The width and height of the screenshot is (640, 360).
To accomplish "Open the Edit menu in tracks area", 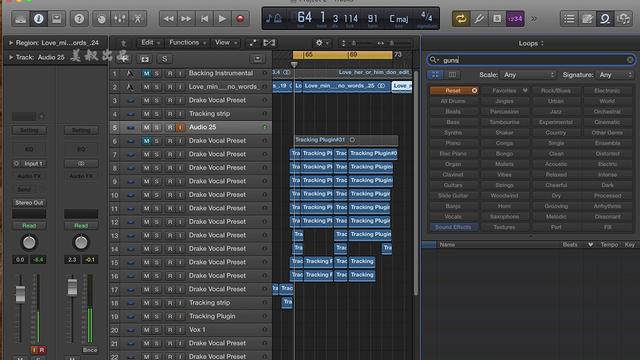I will coord(150,42).
